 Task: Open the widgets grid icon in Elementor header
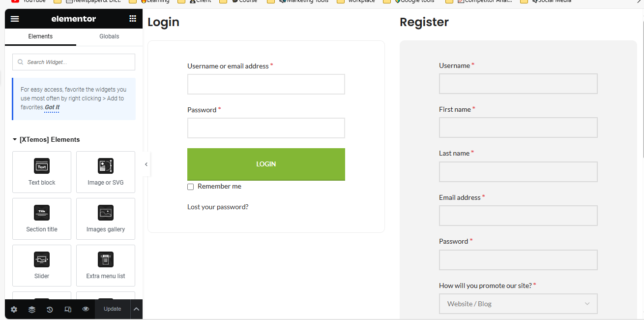133,19
